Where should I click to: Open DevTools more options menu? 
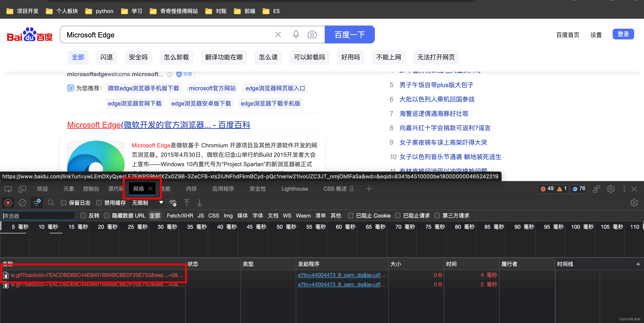click(x=624, y=189)
